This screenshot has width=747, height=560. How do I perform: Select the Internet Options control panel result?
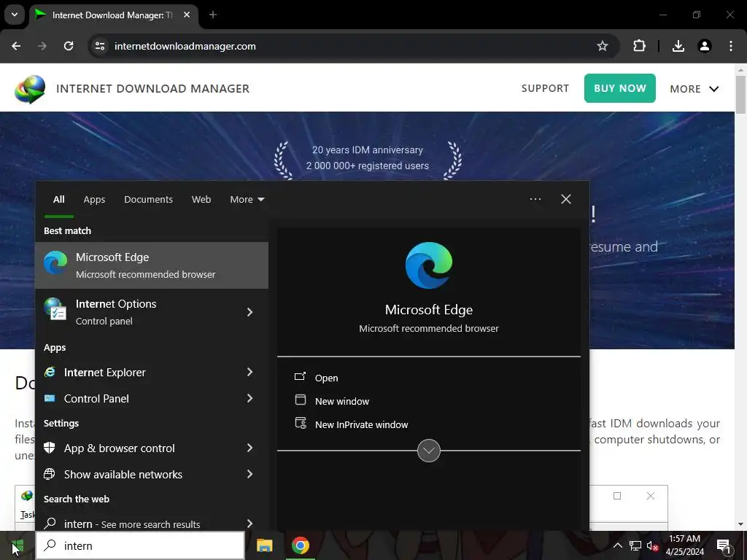pyautogui.click(x=152, y=312)
